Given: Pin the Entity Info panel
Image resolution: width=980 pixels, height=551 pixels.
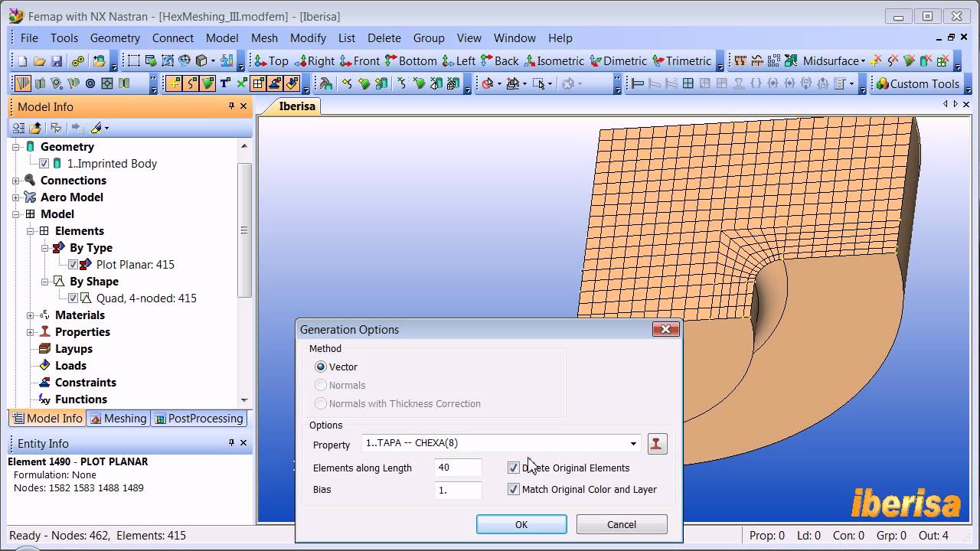Looking at the screenshot, I should (231, 442).
